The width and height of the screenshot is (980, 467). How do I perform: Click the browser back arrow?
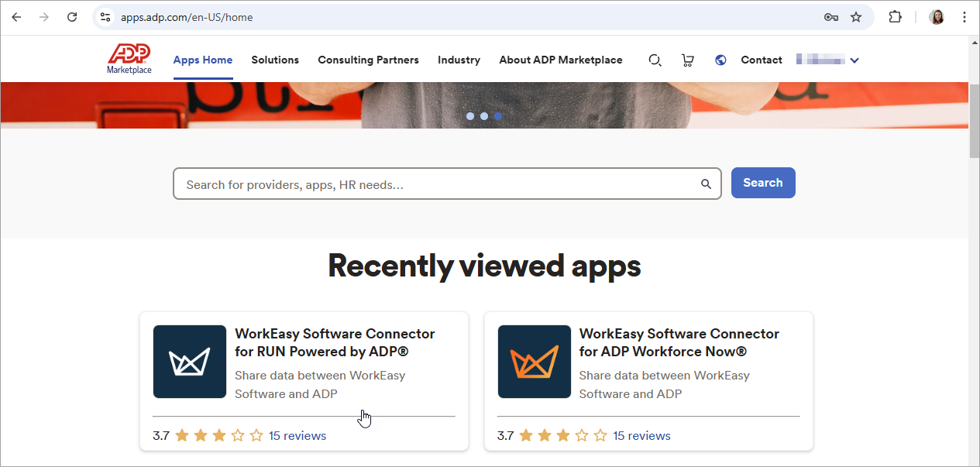[16, 17]
